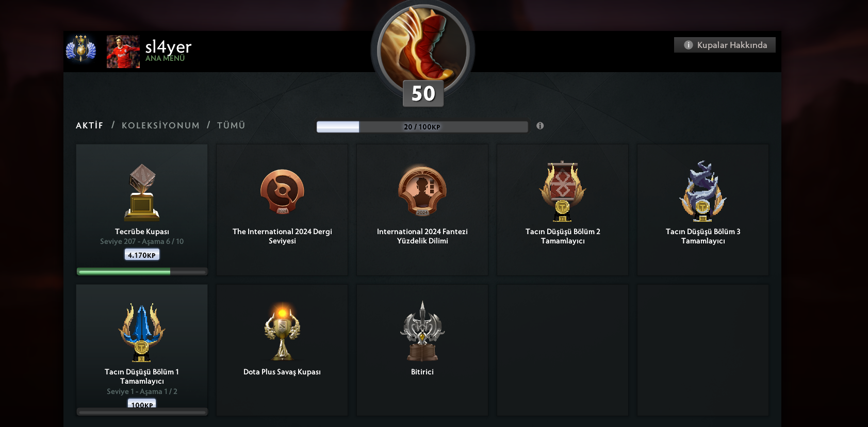Click the sl4yer profile avatar picture

[123, 52]
